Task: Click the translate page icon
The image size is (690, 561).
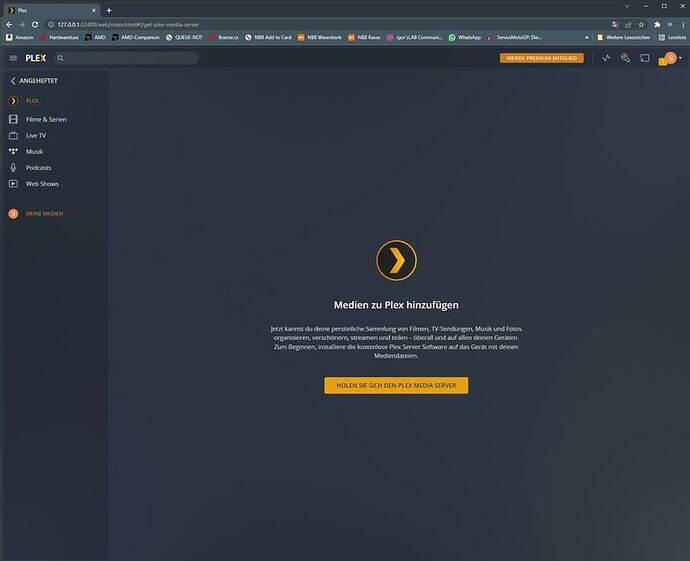Action: pos(615,25)
